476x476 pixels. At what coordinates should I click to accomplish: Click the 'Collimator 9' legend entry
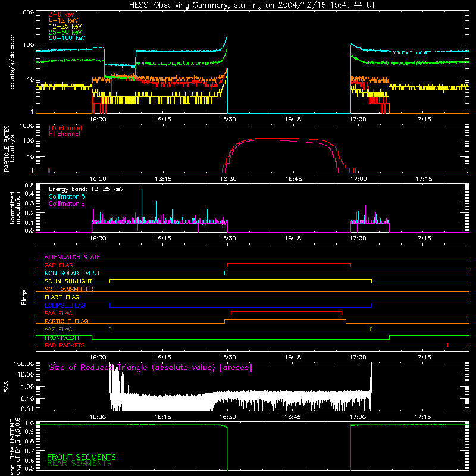[67, 203]
